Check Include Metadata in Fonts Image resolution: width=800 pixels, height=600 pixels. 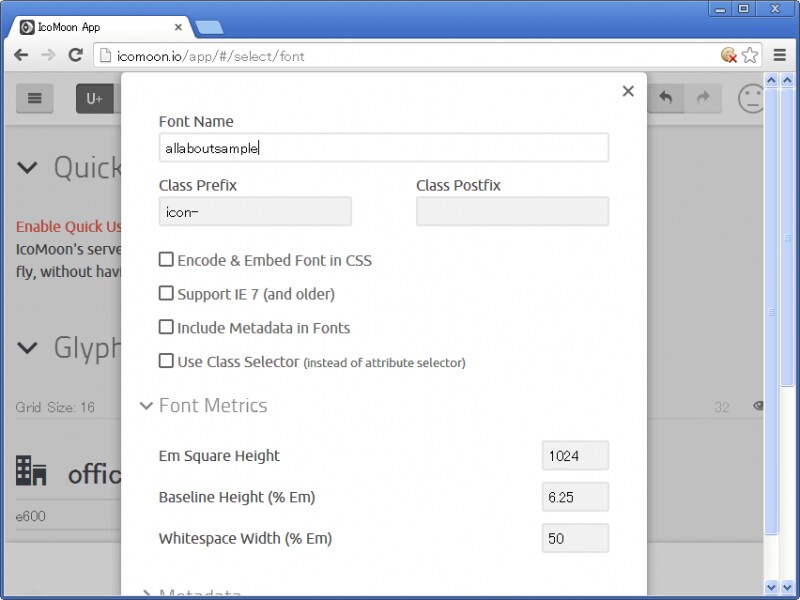click(x=166, y=327)
